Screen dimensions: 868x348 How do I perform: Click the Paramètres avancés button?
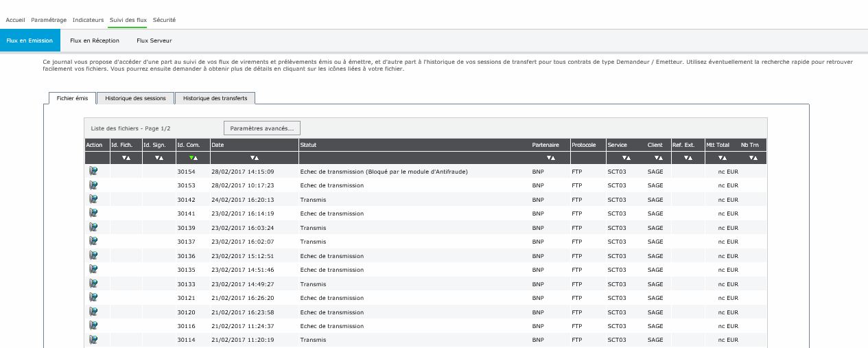click(261, 128)
